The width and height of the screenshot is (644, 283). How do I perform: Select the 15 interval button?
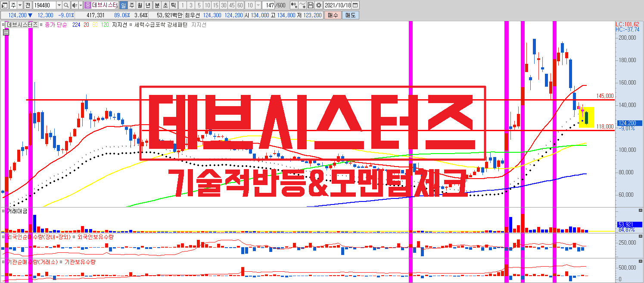215,5
